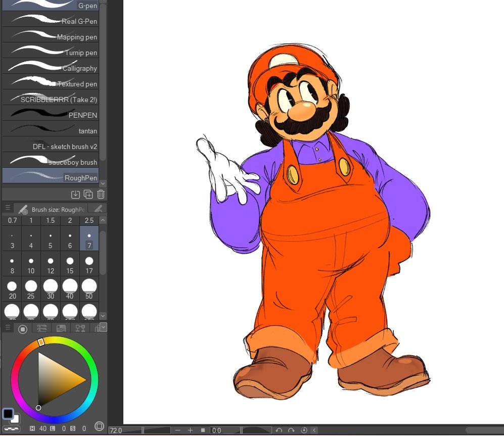The image size is (504, 436).
Task: Click the import sub tool material icon
Action: 75,195
